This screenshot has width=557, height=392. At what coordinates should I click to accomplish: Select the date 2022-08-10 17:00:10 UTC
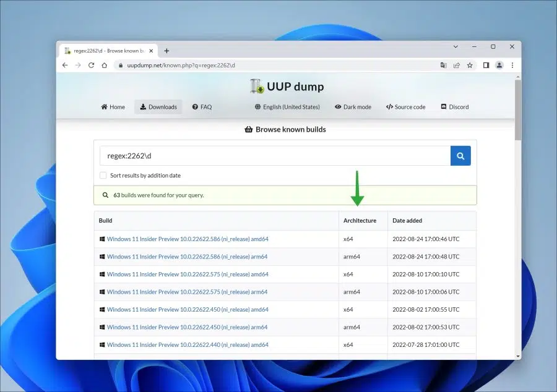tap(426, 275)
